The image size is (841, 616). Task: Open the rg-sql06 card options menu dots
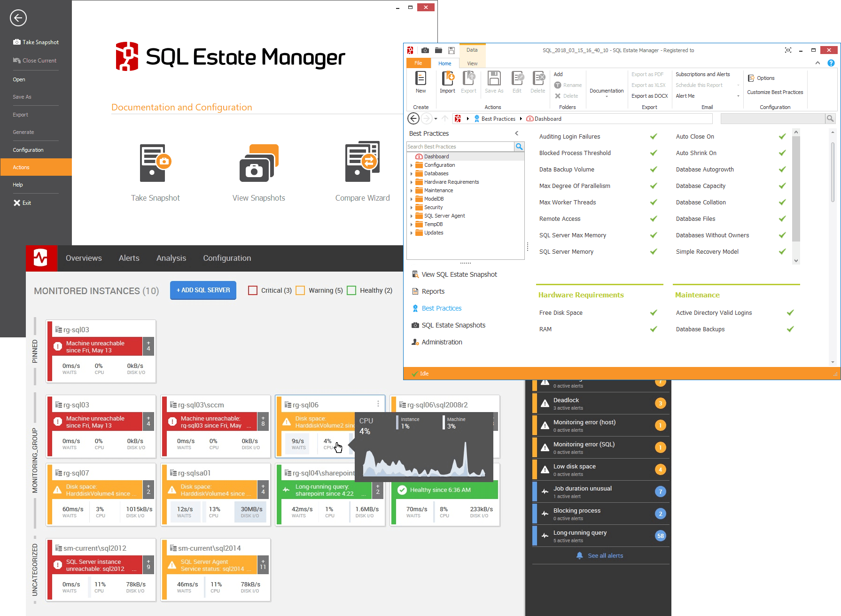378,404
